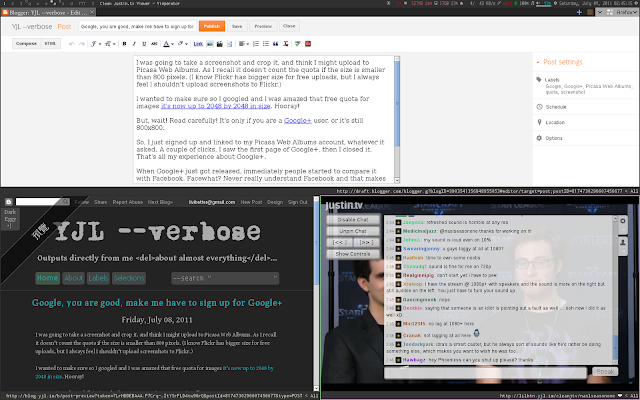Click the blog preview pane scrollbar

click(316, 294)
